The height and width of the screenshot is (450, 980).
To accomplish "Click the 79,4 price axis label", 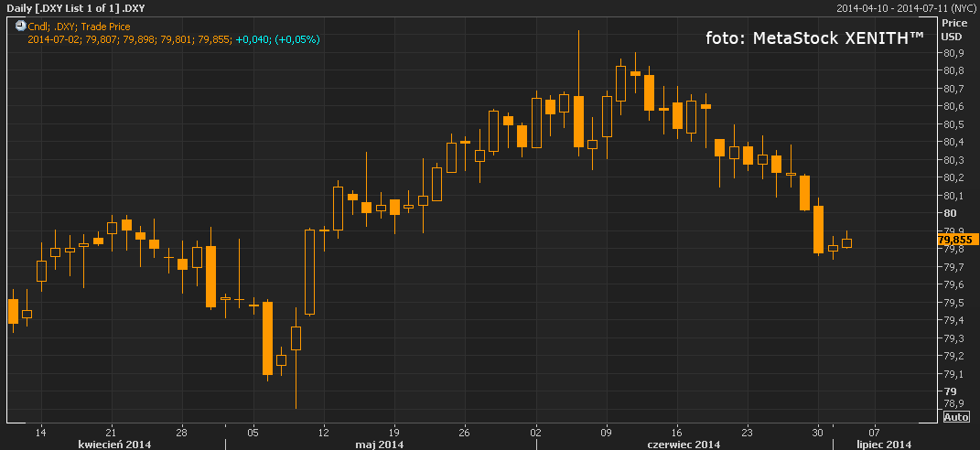I will point(953,320).
